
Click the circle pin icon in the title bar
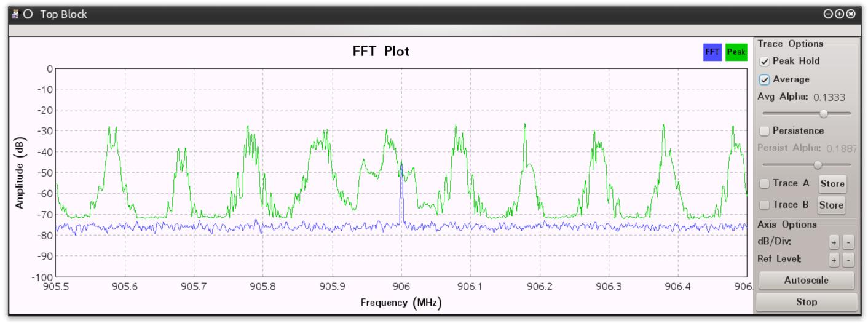tap(28, 14)
